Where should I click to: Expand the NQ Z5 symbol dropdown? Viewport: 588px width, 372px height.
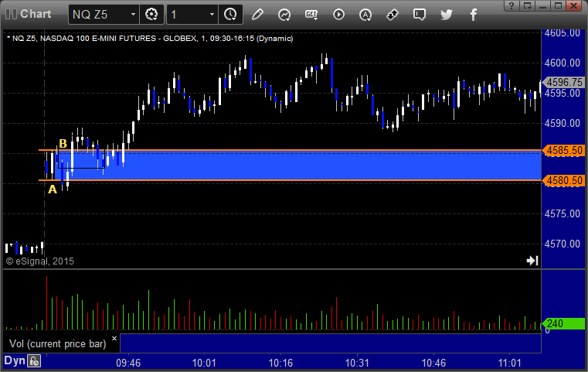[x=133, y=15]
